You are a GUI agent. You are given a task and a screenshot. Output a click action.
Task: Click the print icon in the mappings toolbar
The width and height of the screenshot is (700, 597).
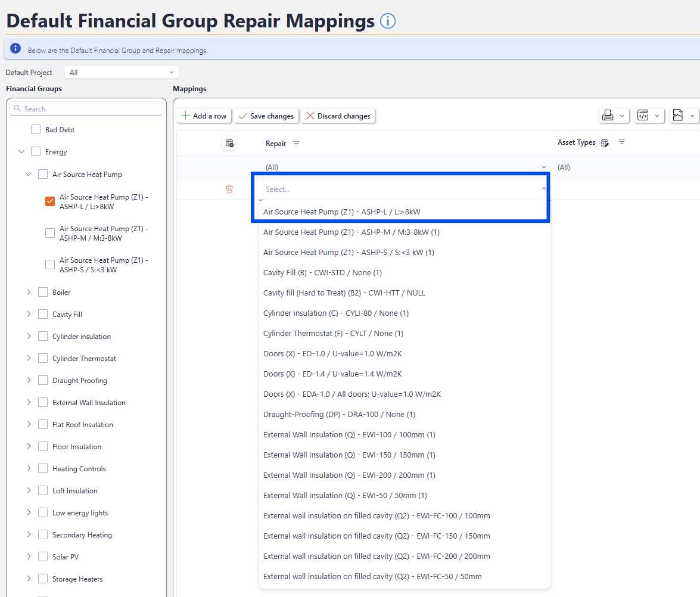coord(608,116)
